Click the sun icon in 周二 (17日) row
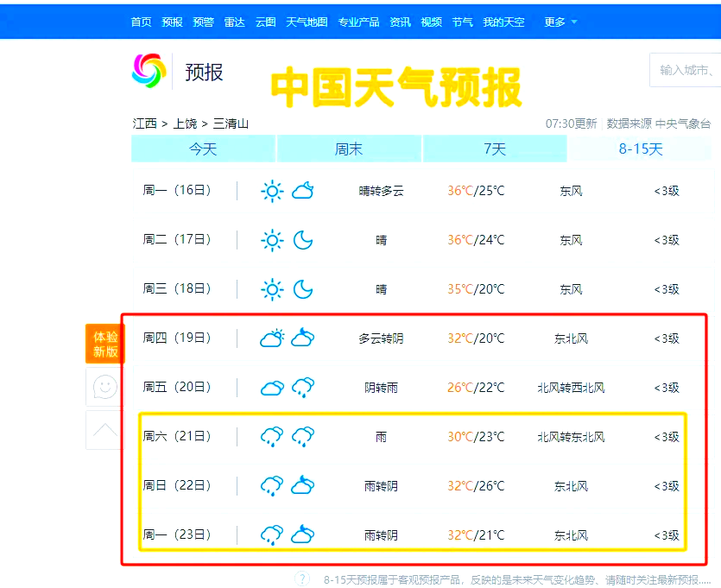Viewport: 721px width, 588px height. [272, 240]
